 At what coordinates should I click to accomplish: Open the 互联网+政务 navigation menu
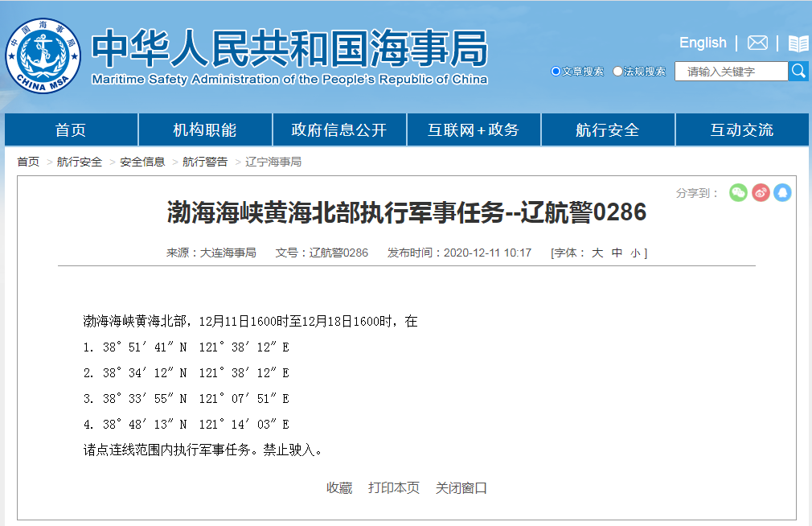(474, 129)
